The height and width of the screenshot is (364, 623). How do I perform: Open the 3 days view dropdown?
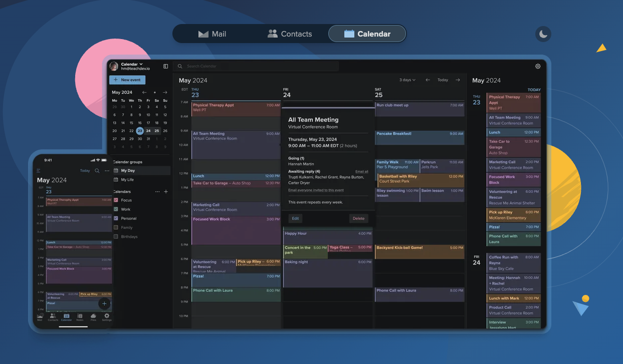407,80
